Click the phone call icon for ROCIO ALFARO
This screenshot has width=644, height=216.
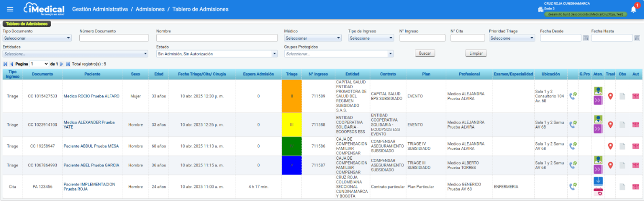[x=573, y=96]
